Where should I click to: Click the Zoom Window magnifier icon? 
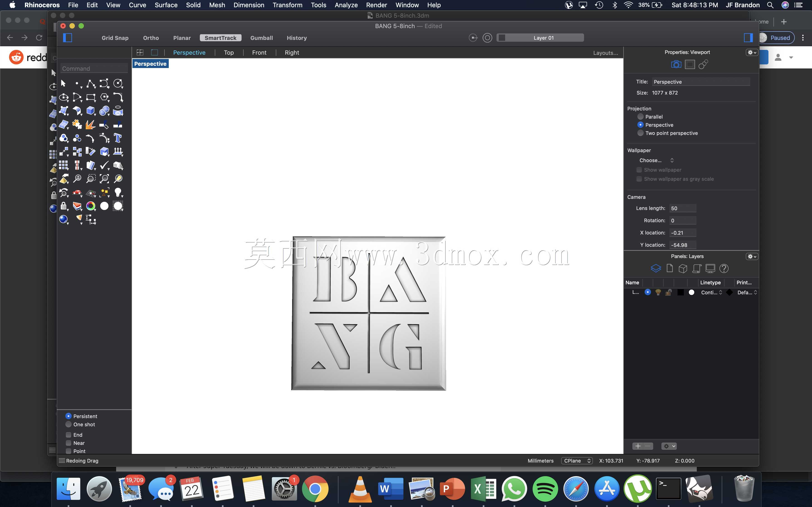(x=91, y=179)
